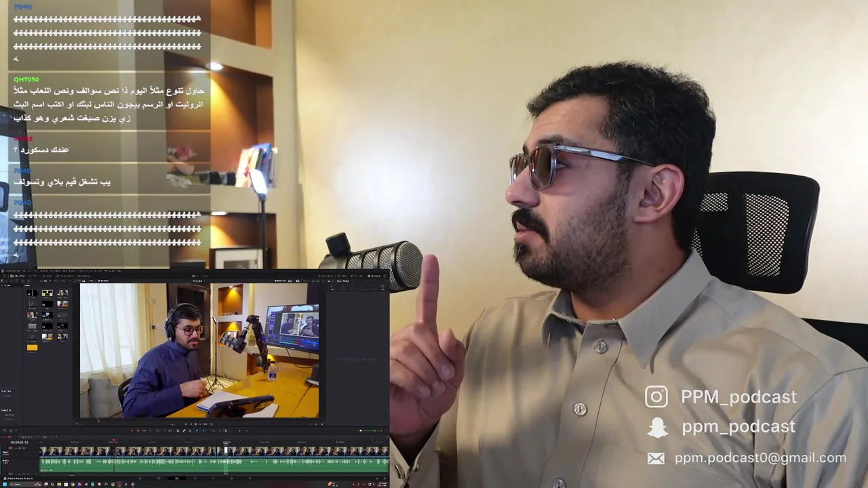The width and height of the screenshot is (868, 488).
Task: Toggle the Loop playback button
Action: coord(212,424)
